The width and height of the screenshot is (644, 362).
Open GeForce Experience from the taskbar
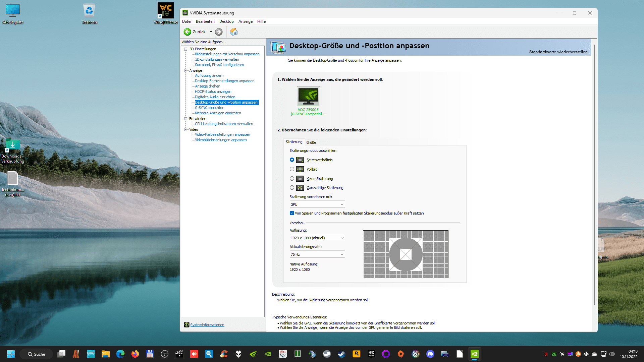[253, 354]
